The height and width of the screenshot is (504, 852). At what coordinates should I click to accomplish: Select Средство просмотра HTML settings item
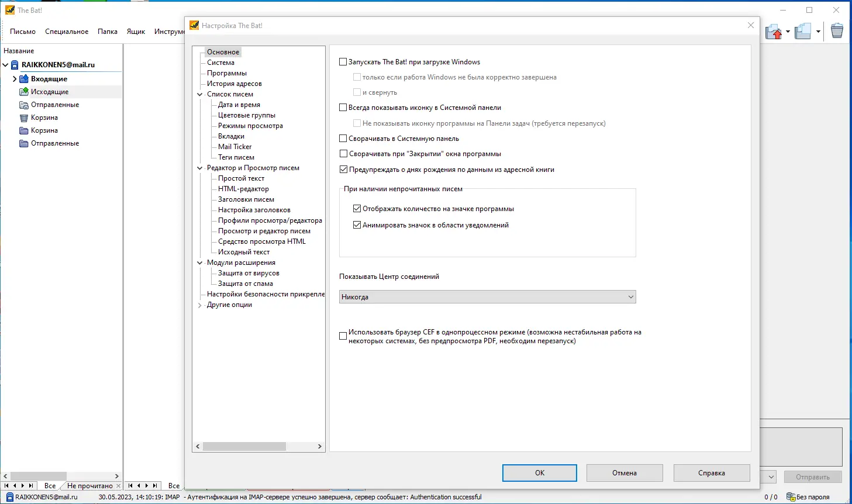[x=262, y=241]
